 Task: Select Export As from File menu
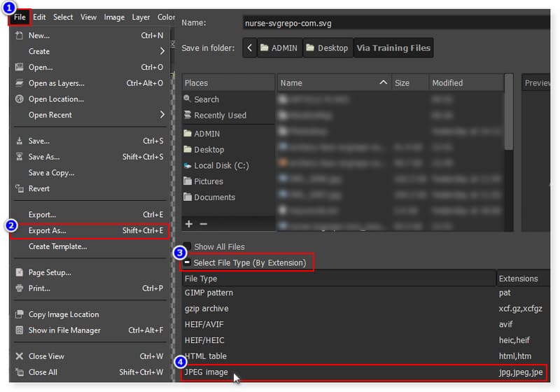click(x=48, y=230)
